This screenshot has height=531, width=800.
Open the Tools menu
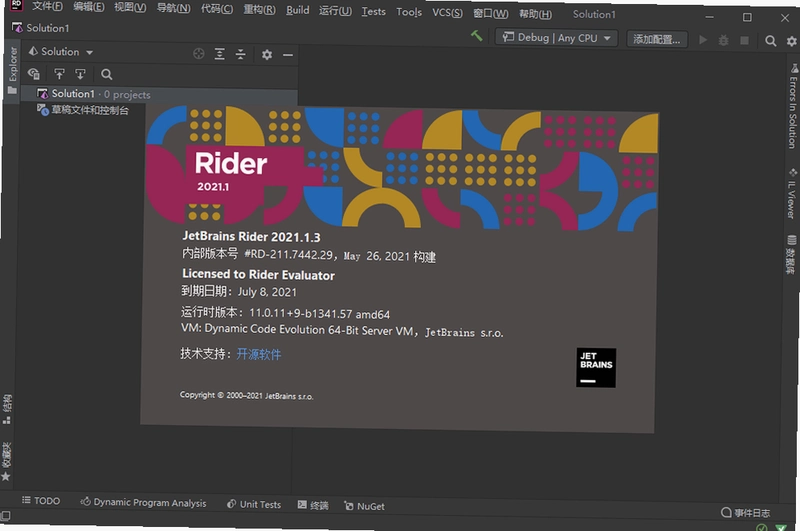409,11
